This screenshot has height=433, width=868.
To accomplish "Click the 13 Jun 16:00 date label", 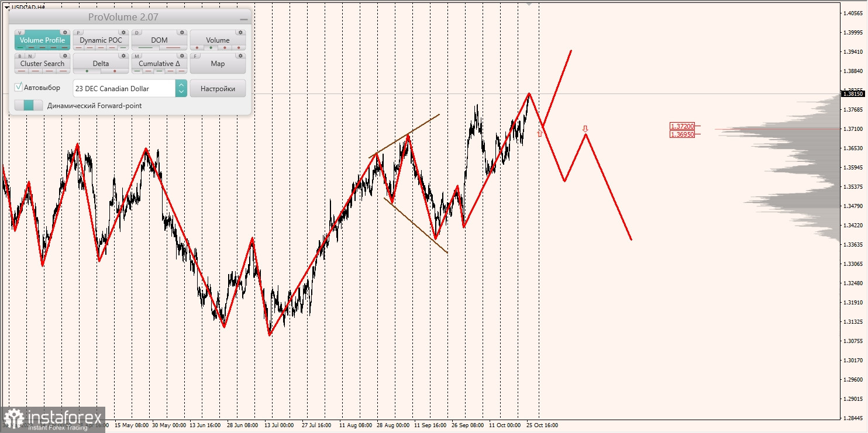I will (205, 425).
